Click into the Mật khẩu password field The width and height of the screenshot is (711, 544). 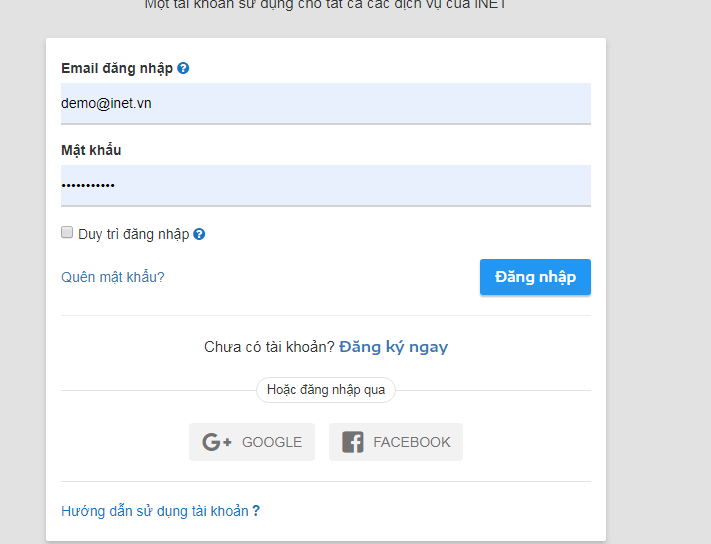pos(326,185)
